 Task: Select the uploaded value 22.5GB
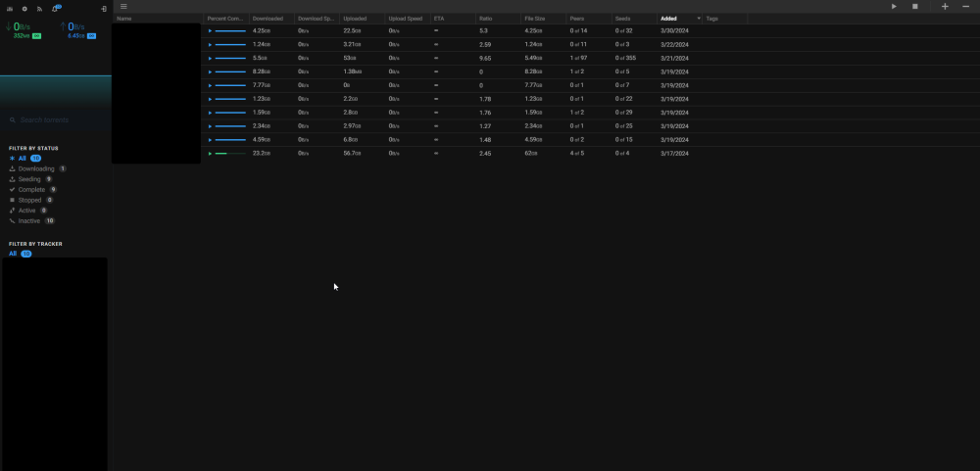[x=352, y=30]
